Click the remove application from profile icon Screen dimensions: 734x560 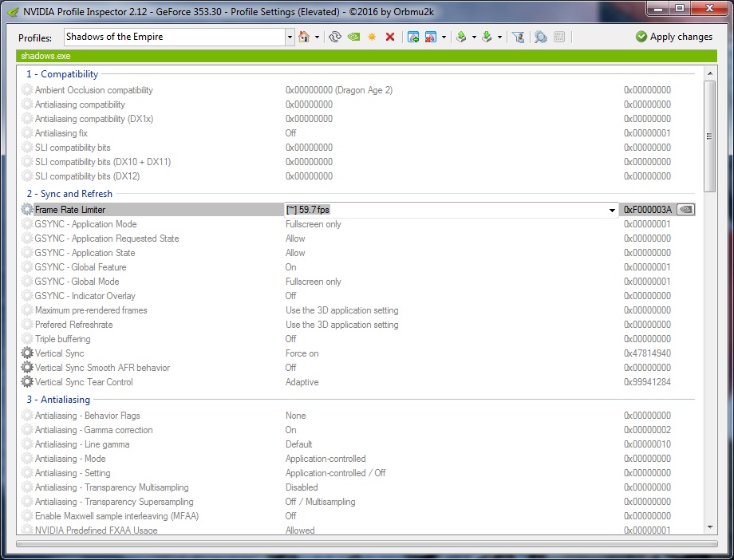[x=431, y=37]
